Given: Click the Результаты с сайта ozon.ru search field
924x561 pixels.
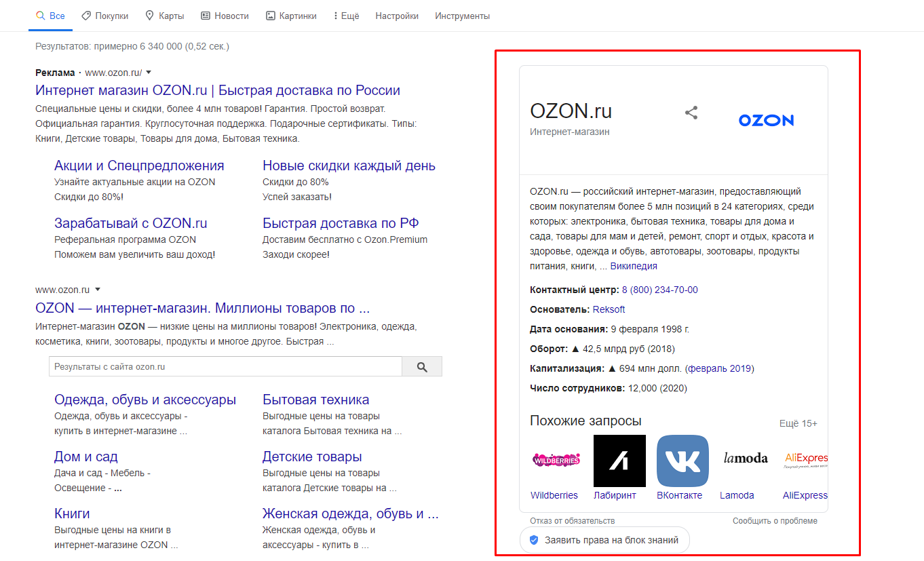Looking at the screenshot, I should point(225,367).
